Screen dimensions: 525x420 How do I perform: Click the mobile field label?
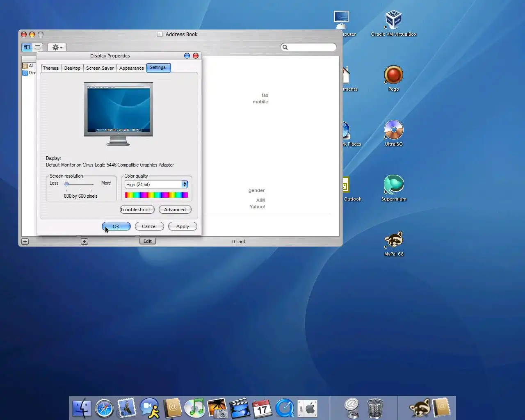click(260, 102)
